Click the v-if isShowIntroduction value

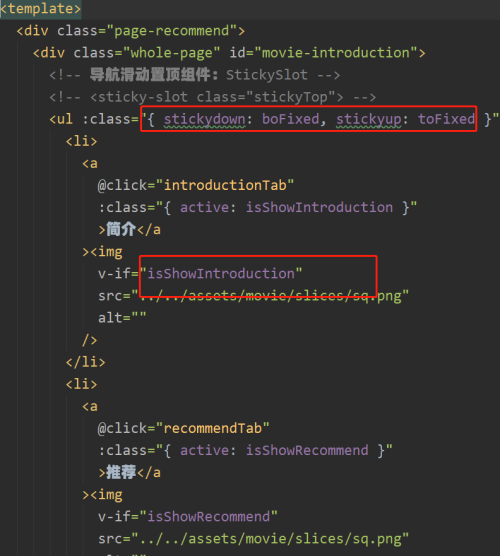(x=221, y=274)
